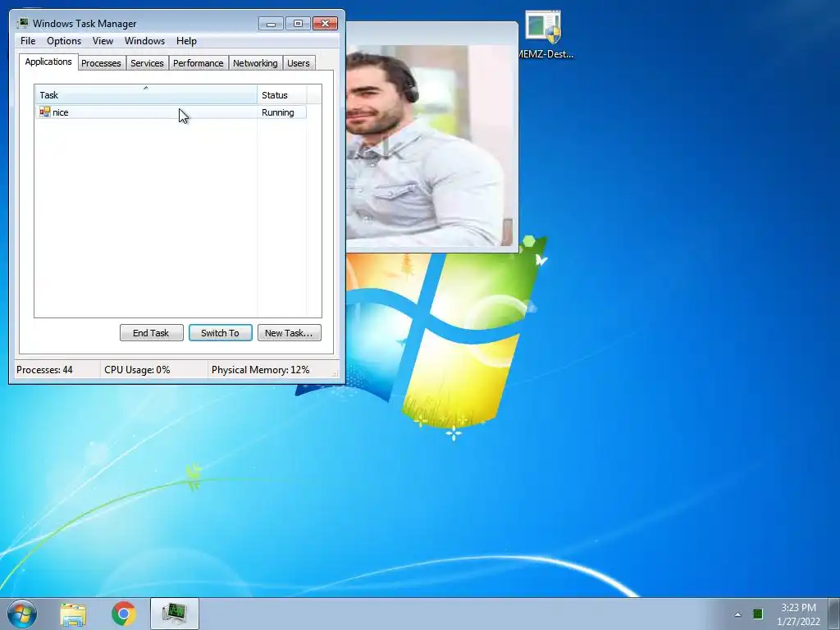Switch to the Processes tab
The image size is (840, 630).
tap(101, 63)
